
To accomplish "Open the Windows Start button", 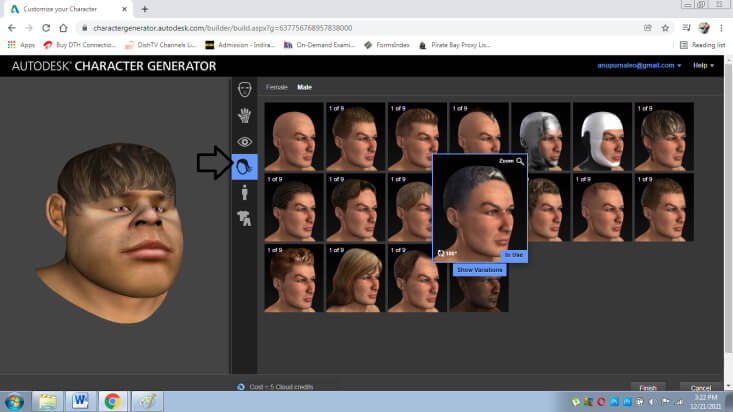I will point(14,402).
